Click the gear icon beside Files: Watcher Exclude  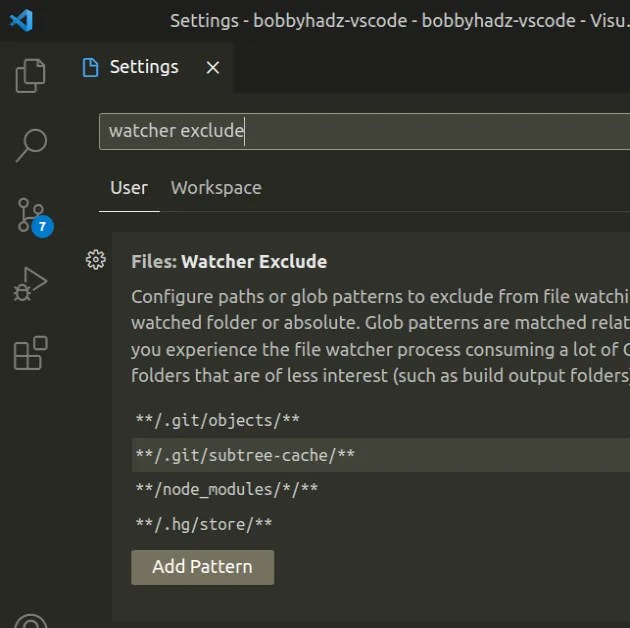pos(96,260)
